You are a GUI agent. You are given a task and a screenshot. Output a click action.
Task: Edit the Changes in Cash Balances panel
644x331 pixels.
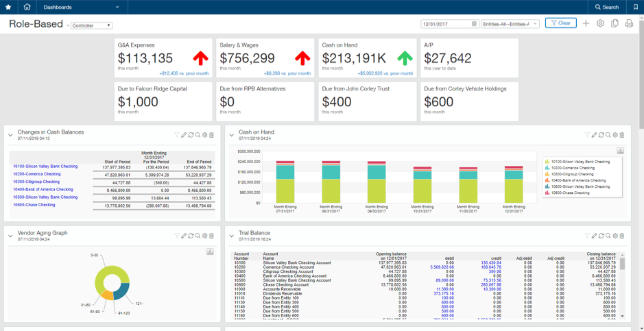184,135
